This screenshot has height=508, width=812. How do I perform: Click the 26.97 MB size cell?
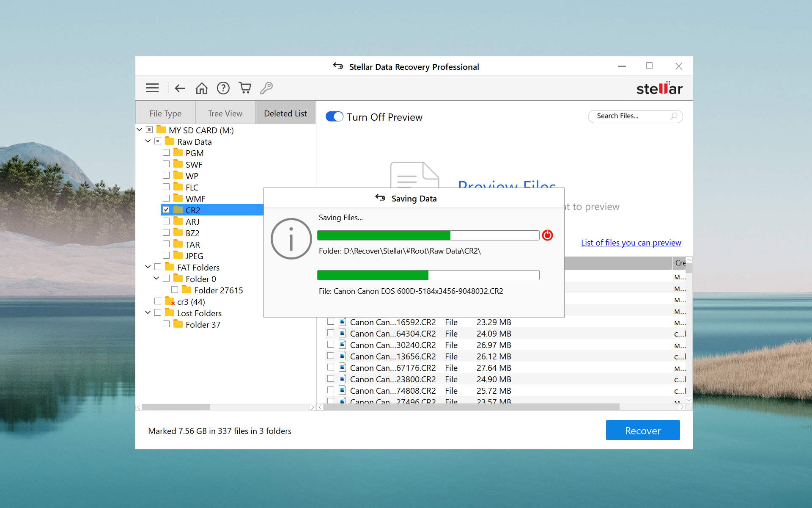(x=494, y=345)
